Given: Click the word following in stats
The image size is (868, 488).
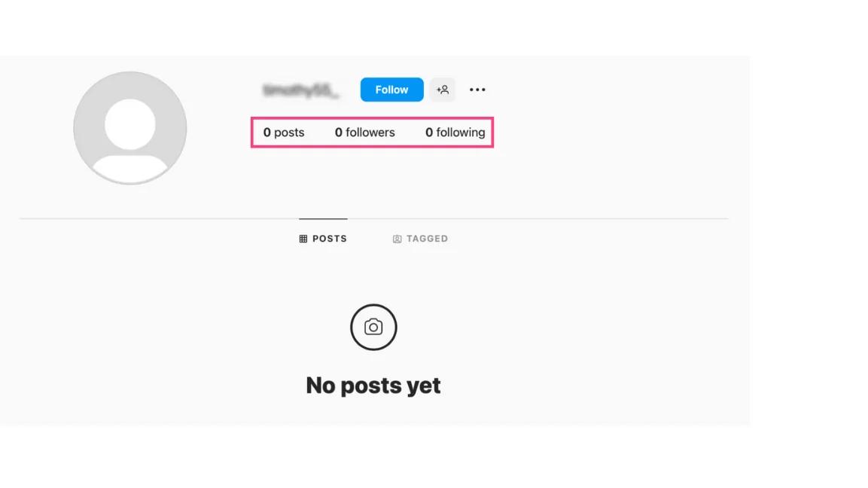Looking at the screenshot, I should tap(461, 133).
